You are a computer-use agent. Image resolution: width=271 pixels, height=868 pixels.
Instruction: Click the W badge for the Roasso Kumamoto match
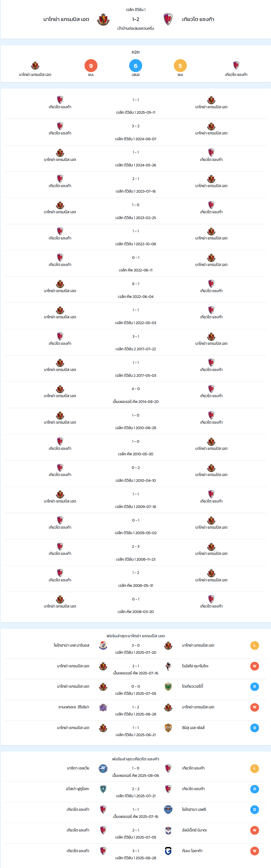click(254, 666)
